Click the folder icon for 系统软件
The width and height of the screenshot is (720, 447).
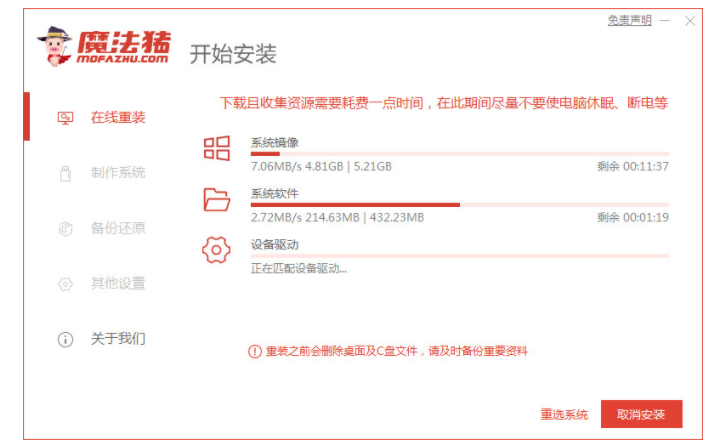coord(216,200)
